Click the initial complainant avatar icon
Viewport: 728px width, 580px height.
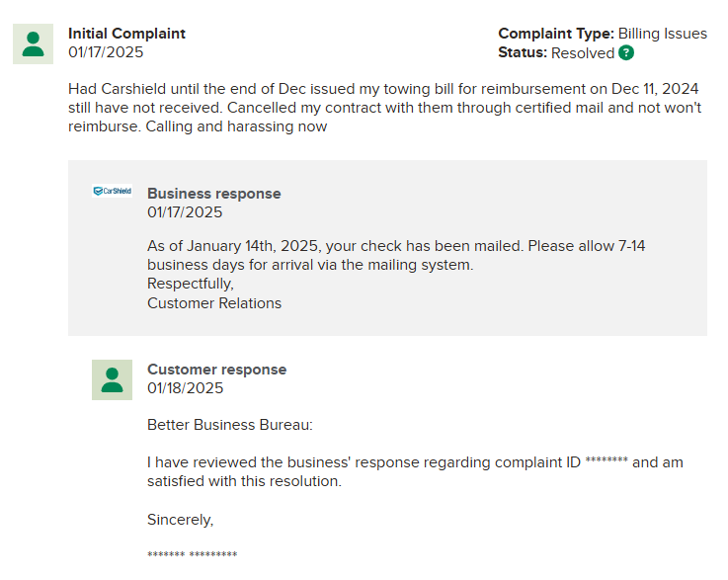coord(33,44)
